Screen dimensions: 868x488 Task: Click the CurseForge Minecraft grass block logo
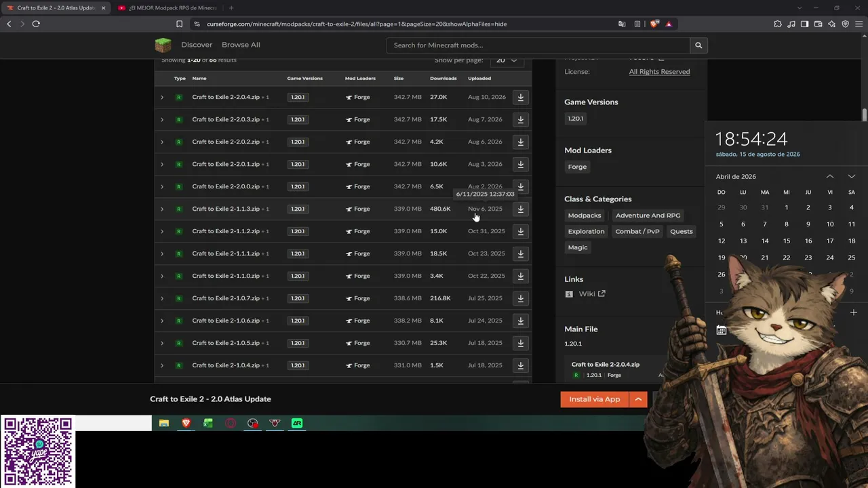(163, 45)
